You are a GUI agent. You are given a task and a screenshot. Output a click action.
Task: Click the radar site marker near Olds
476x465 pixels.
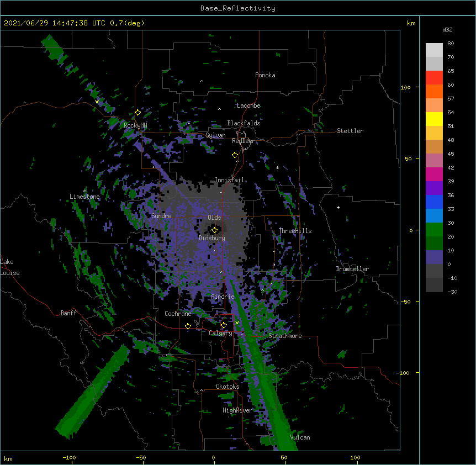(214, 230)
